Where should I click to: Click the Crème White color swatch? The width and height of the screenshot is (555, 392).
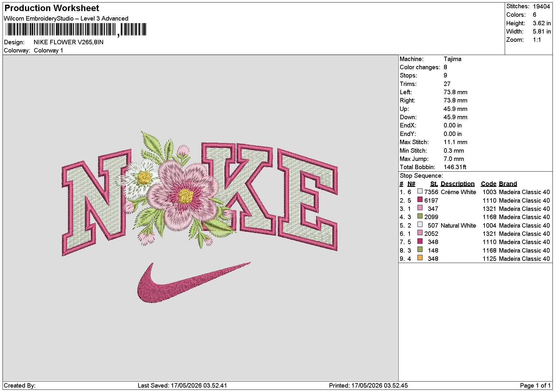point(420,191)
